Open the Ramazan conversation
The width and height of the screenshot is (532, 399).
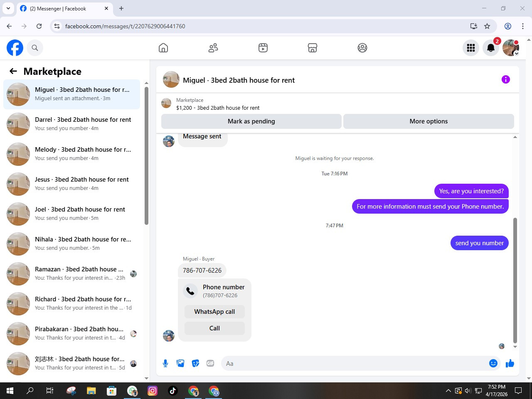coord(71,274)
